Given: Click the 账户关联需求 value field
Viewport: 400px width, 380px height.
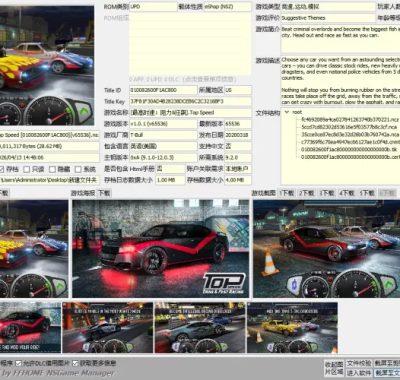Looking at the screenshot, I should [x=238, y=169].
